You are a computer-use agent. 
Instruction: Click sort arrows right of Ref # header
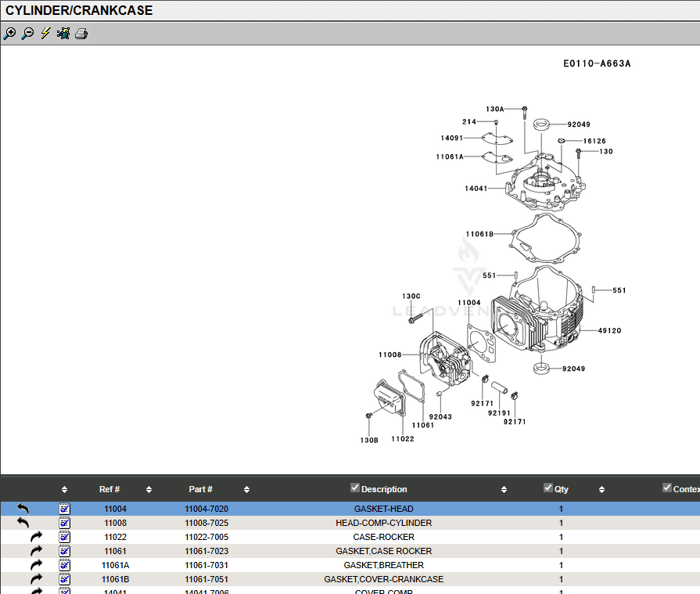click(149, 490)
